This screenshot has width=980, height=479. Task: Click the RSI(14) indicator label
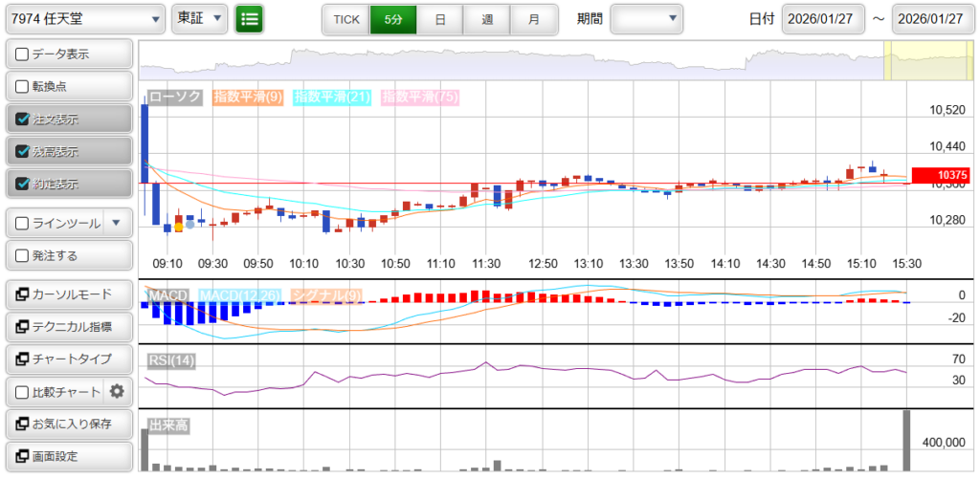point(171,360)
